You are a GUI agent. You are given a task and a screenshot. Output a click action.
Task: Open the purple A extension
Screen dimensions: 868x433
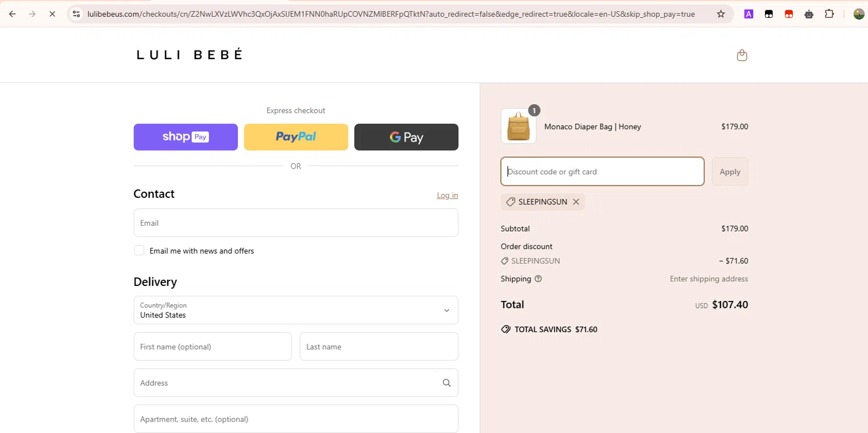(x=749, y=14)
